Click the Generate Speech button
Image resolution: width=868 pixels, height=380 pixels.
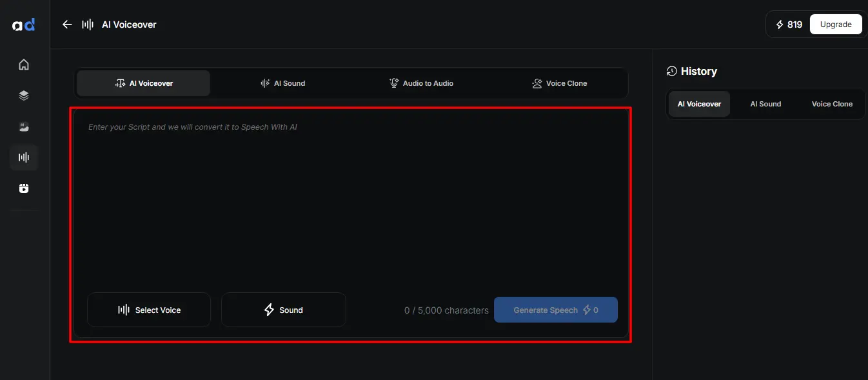click(556, 310)
